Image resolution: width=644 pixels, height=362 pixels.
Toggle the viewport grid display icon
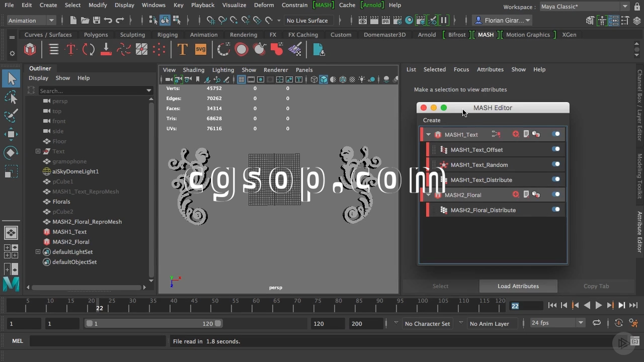tap(242, 79)
